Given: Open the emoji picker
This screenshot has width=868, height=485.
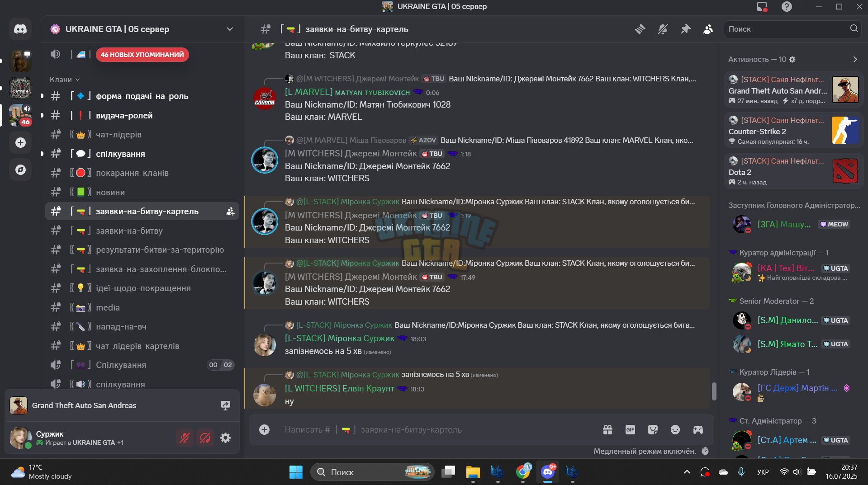Looking at the screenshot, I should (x=675, y=430).
